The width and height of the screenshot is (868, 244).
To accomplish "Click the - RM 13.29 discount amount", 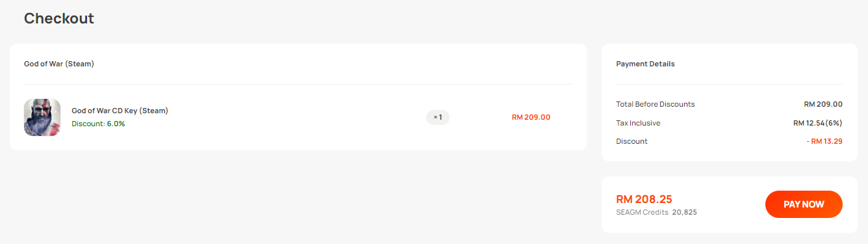I will [824, 141].
